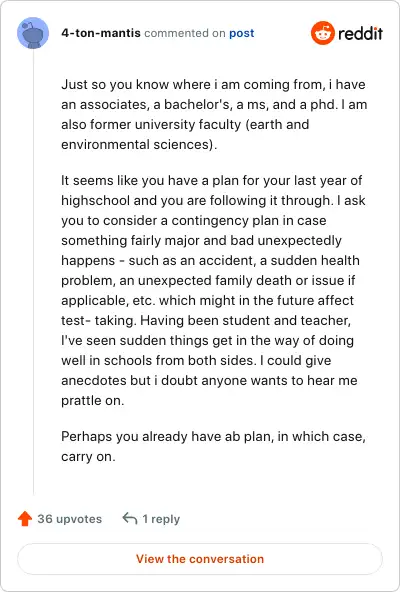Click the "commented on" header text
This screenshot has width=400, height=592.
tap(185, 33)
